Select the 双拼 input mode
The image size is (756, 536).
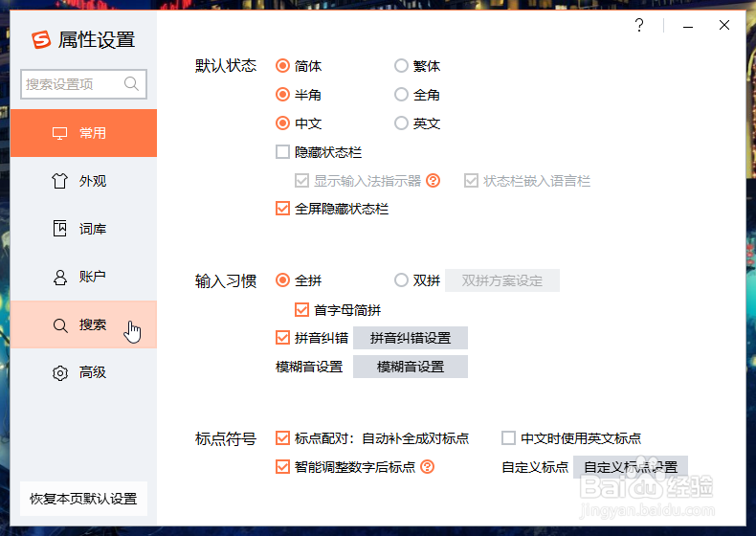[x=401, y=280]
